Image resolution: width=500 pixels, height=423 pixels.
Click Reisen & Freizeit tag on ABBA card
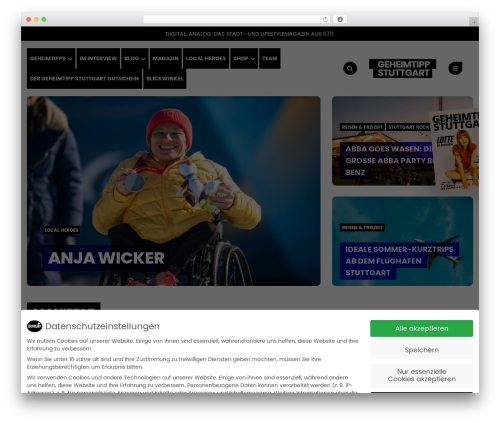362,127
